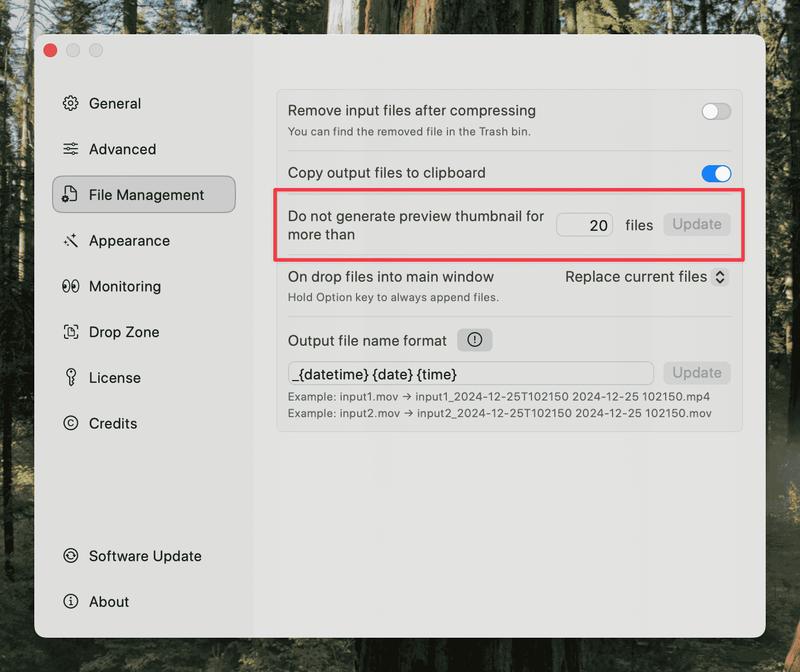Click the License key icon
The width and height of the screenshot is (800, 672).
click(x=71, y=378)
